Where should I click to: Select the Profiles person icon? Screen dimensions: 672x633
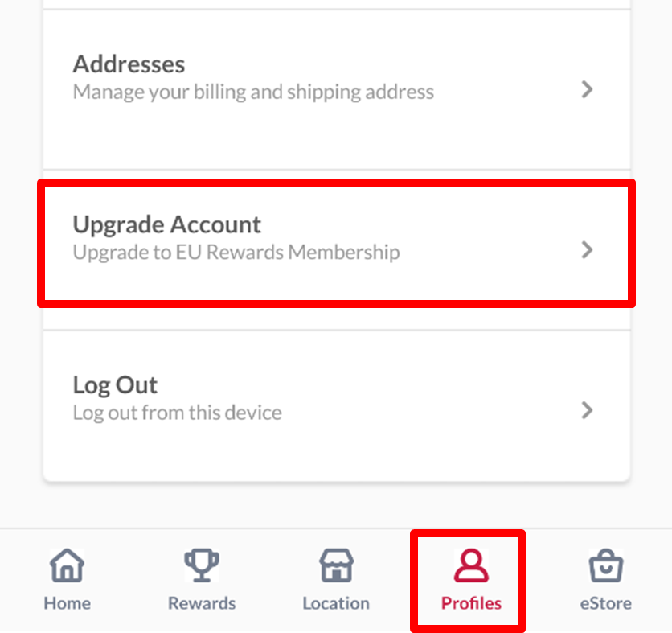[471, 566]
